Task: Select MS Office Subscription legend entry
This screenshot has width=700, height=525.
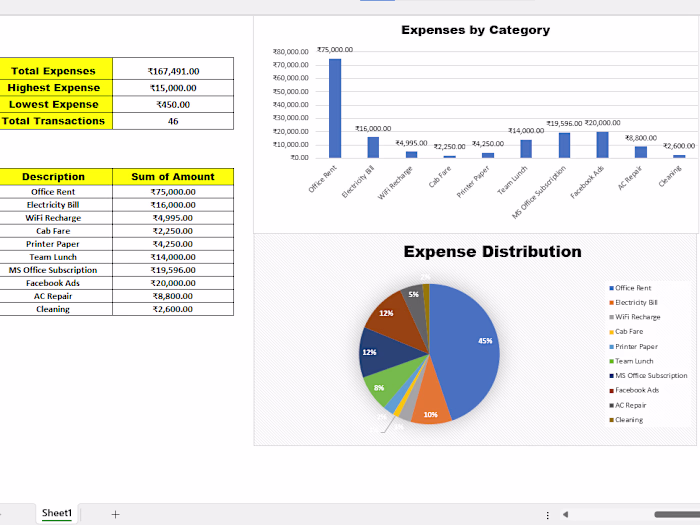Action: coord(648,376)
